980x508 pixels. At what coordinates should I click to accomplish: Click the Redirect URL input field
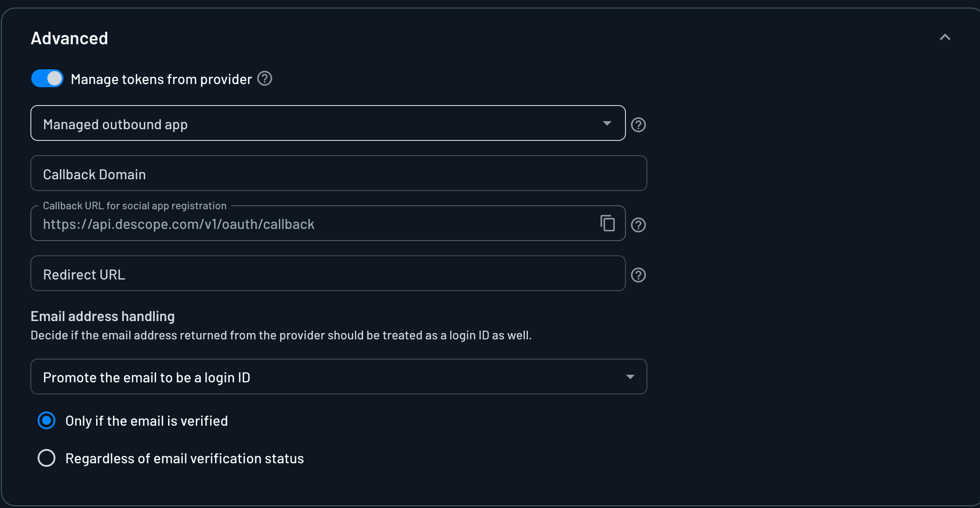click(328, 274)
